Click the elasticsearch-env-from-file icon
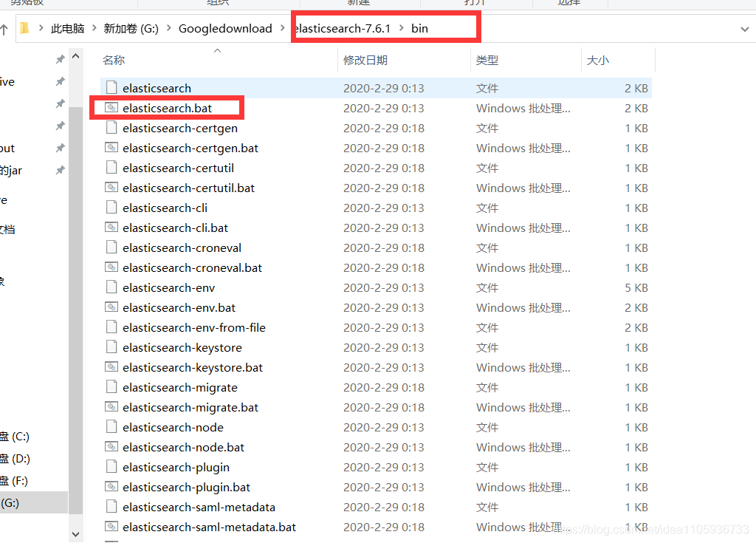The width and height of the screenshot is (756, 543). [x=111, y=327]
